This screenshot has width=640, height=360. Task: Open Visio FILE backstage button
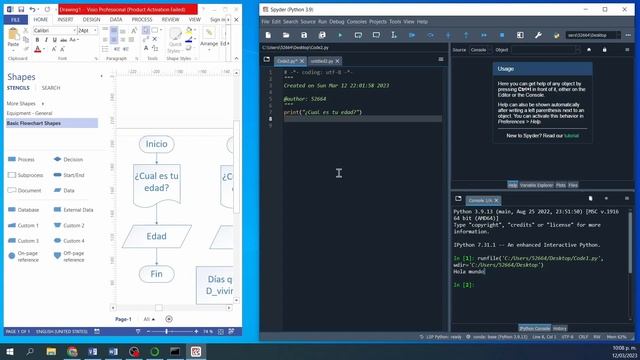point(16,20)
